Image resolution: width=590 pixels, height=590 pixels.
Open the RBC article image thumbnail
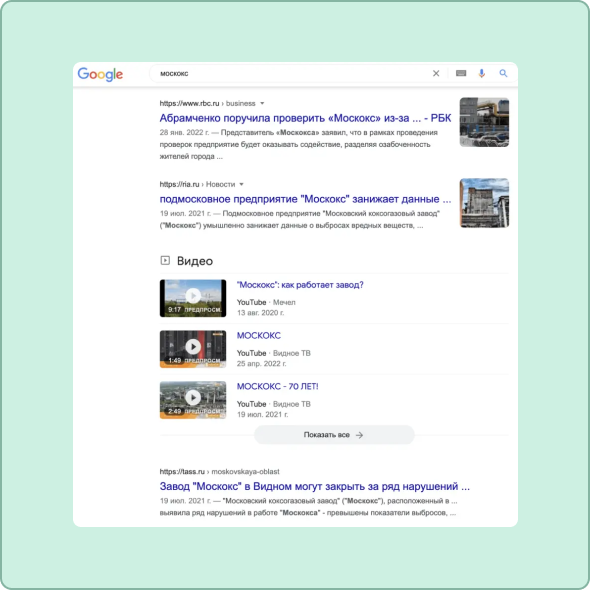tap(484, 122)
